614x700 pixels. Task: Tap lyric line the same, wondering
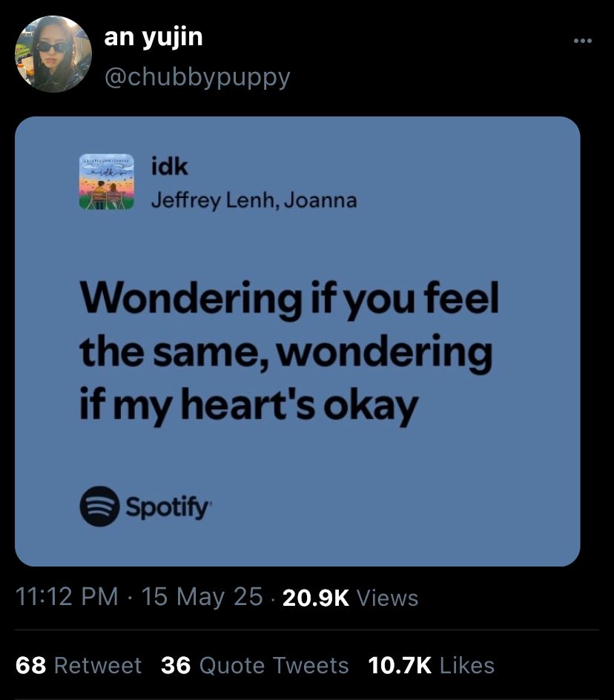pyautogui.click(x=286, y=353)
